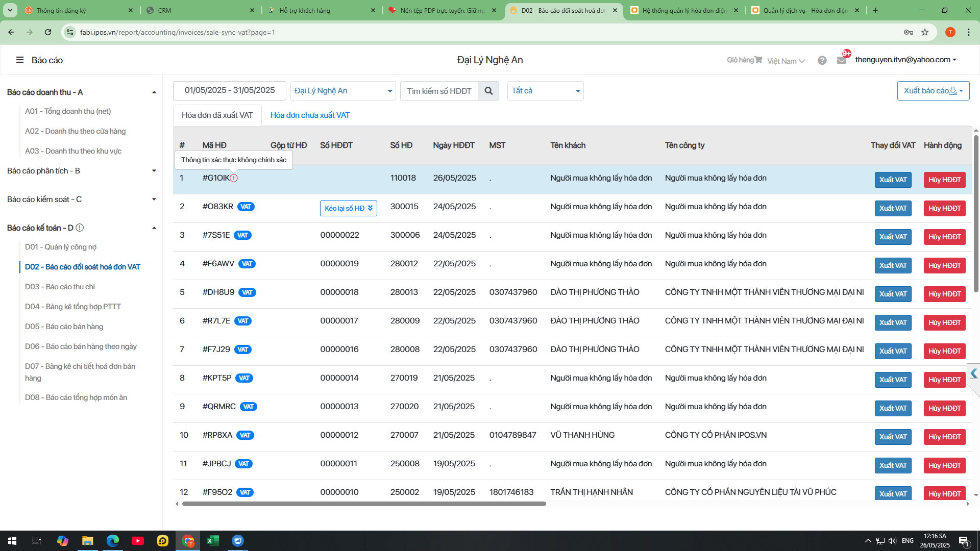
Task: Open Excel from the Windows taskbar
Action: tap(212, 541)
